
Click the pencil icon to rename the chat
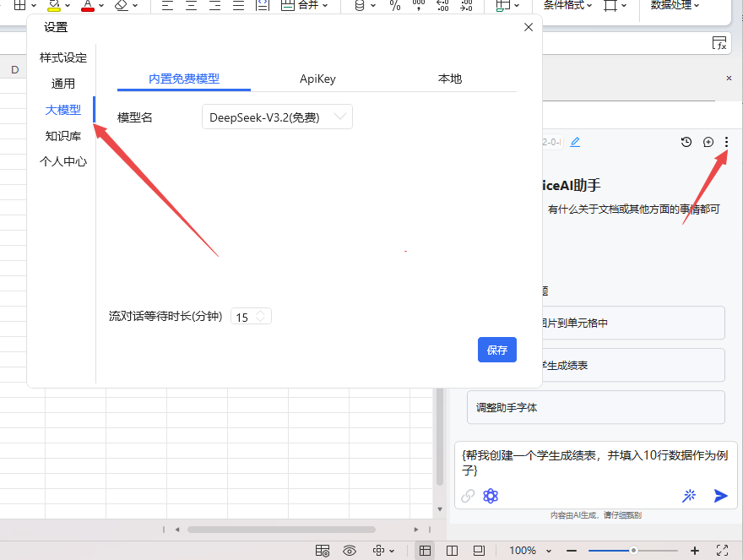575,142
